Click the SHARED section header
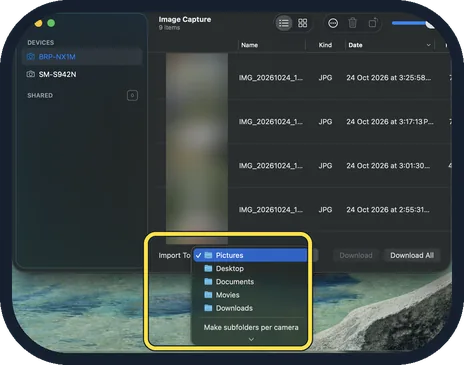The image size is (464, 365). [x=40, y=96]
